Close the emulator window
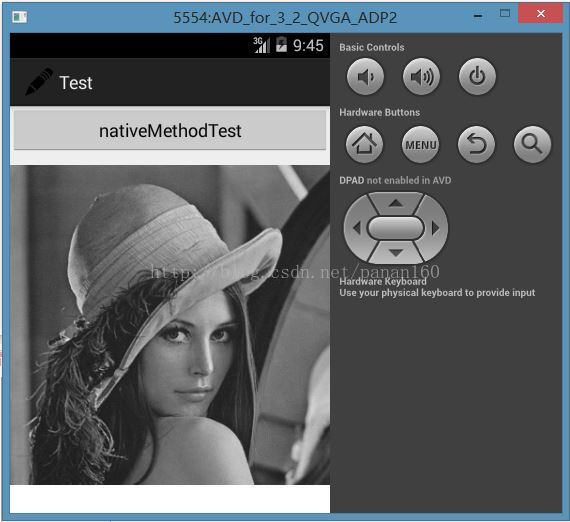The width and height of the screenshot is (570, 522). [541, 14]
